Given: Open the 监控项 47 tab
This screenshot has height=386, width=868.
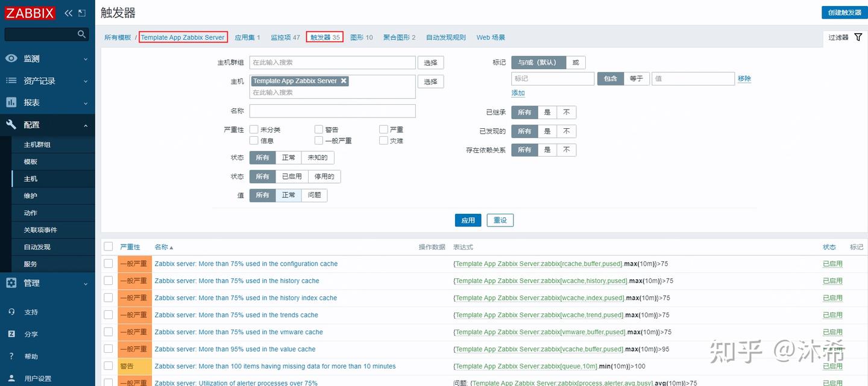Looking at the screenshot, I should click(x=285, y=37).
